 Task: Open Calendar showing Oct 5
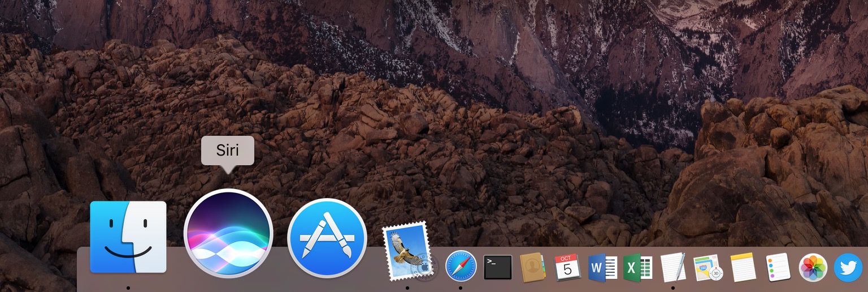point(567,267)
